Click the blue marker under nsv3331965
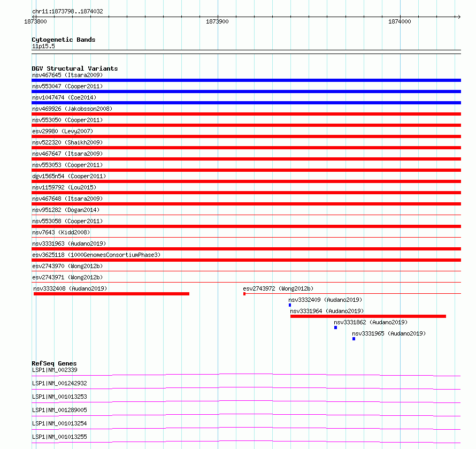This screenshot has height=449, width=476. click(354, 339)
